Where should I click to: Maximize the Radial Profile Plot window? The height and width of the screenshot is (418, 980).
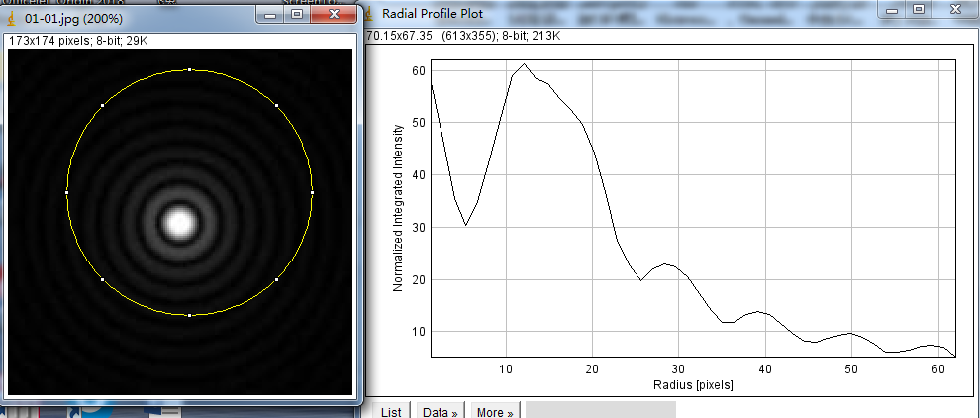[919, 9]
